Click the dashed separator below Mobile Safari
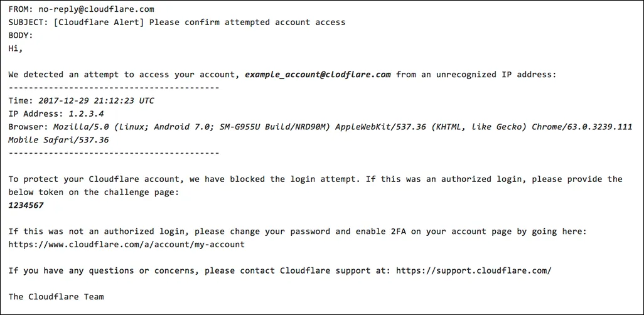The width and height of the screenshot is (644, 315). point(114,153)
